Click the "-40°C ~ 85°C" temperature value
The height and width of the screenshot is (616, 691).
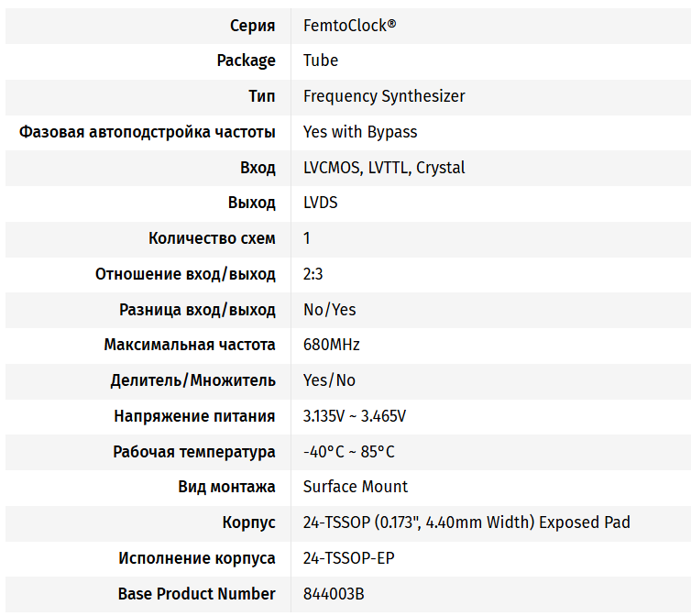click(x=349, y=452)
